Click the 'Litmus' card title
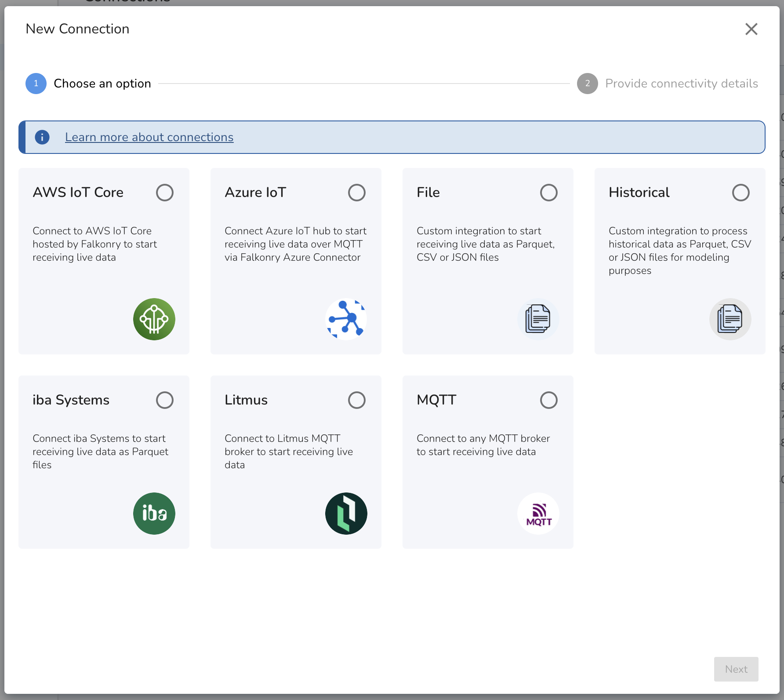This screenshot has height=700, width=784. click(x=246, y=400)
